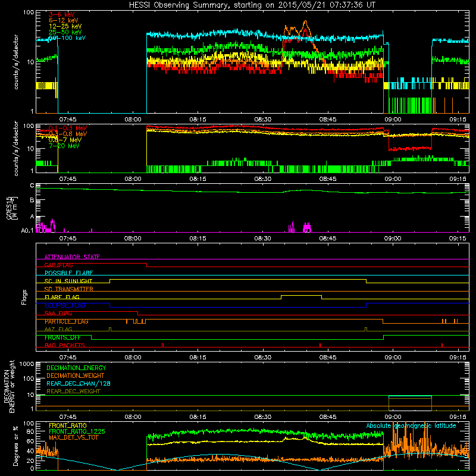Select the PARTICLE_FLAG label
Screen dimensions: 476x476
(x=67, y=321)
